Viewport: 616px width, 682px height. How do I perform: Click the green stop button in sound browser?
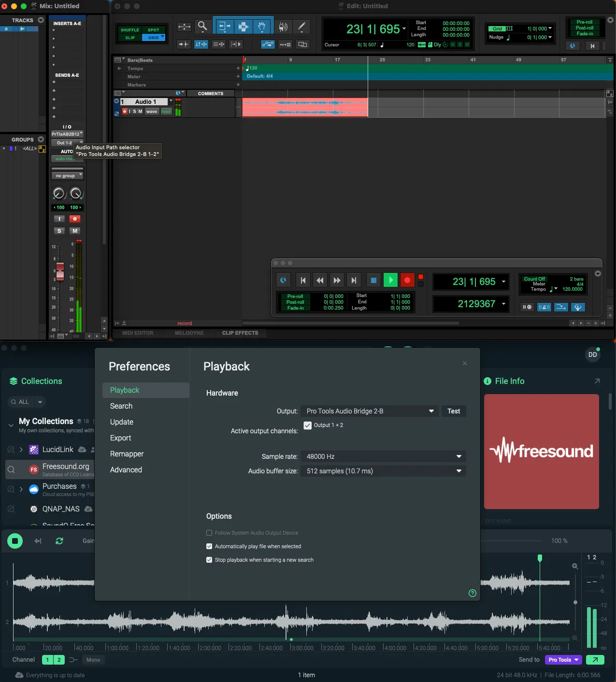(x=15, y=541)
